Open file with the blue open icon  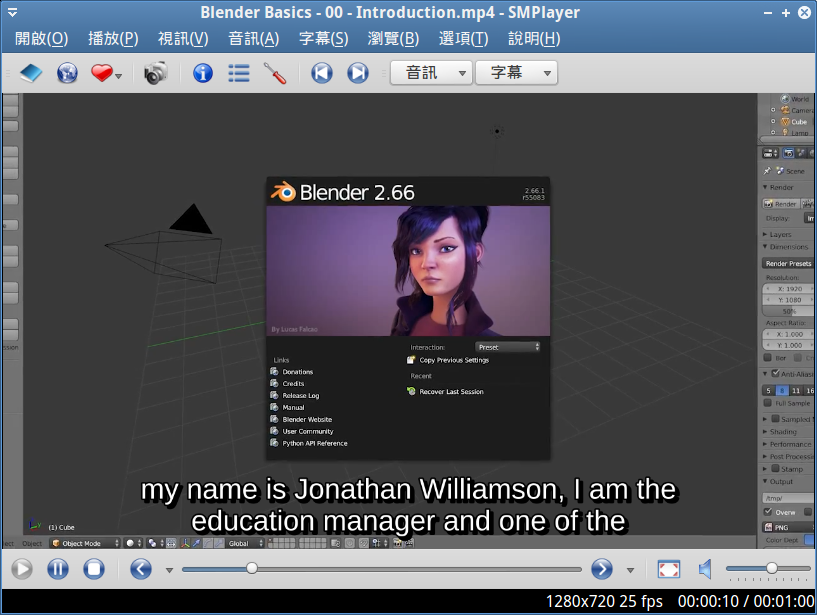pyautogui.click(x=31, y=73)
